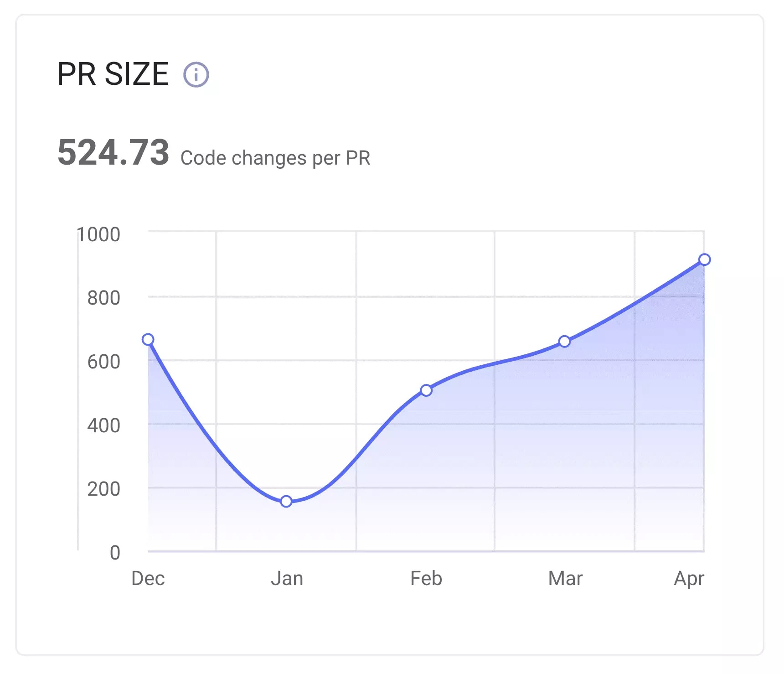This screenshot has height=674, width=784.
Task: Click the lowest point on the trend line
Action: click(286, 501)
